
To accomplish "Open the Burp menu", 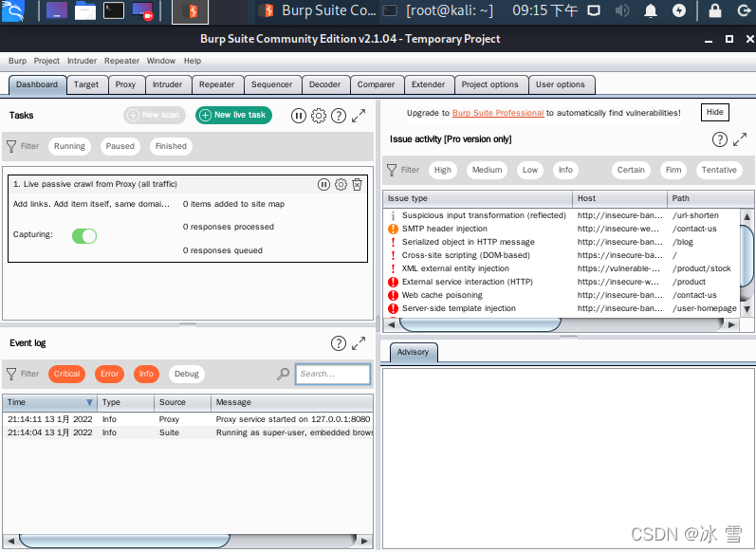I will (17, 62).
